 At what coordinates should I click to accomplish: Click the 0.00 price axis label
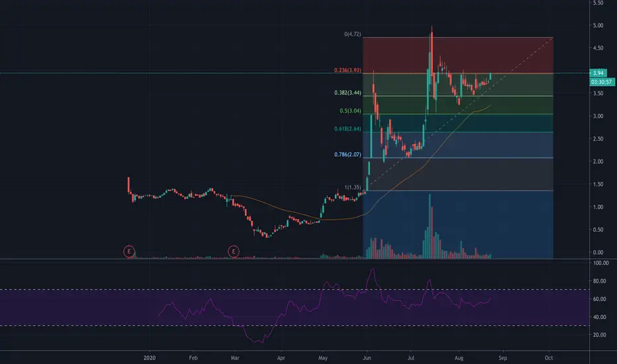coord(598,252)
